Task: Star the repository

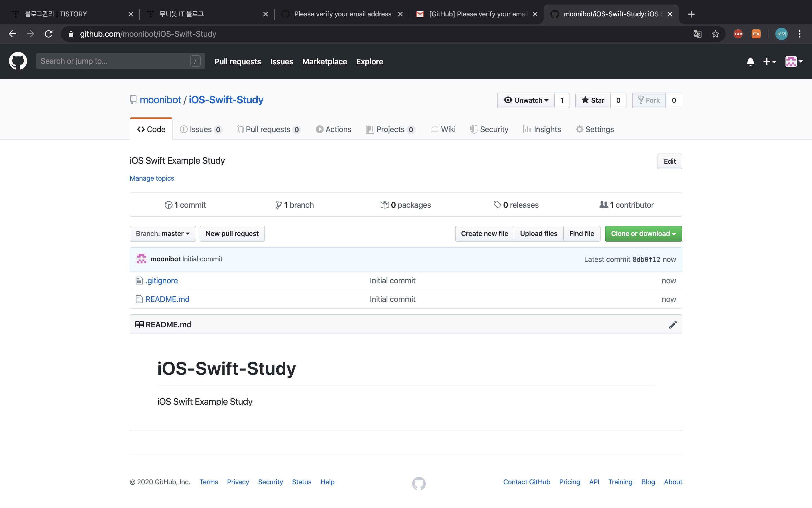Action: coord(593,100)
